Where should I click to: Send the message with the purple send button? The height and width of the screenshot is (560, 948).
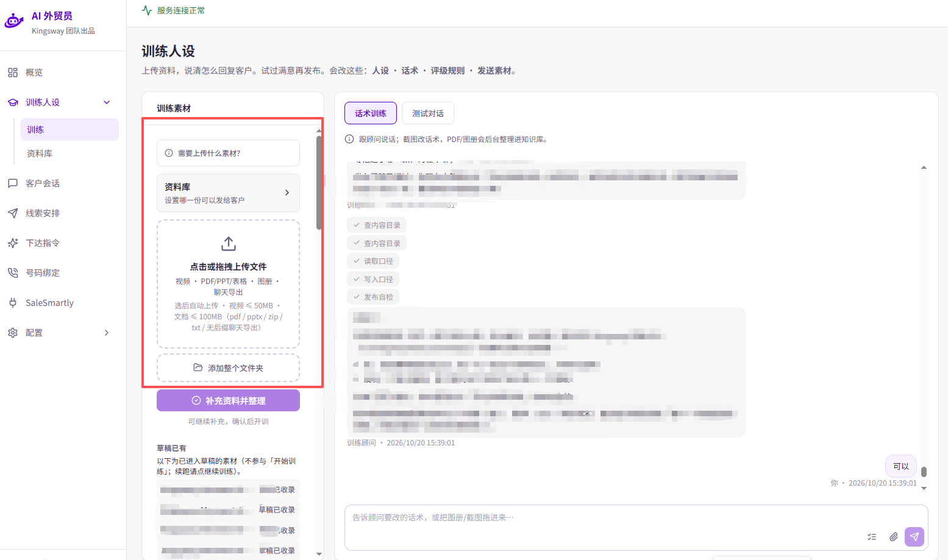(x=914, y=537)
